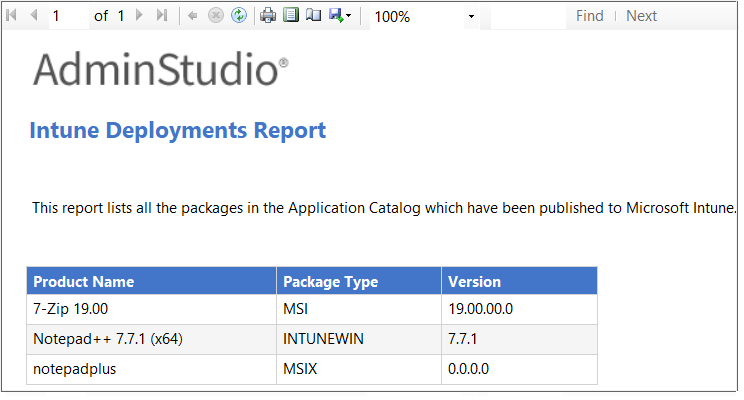Click the Version column header
Image resolution: width=744 pixels, height=400 pixels.
pos(474,281)
